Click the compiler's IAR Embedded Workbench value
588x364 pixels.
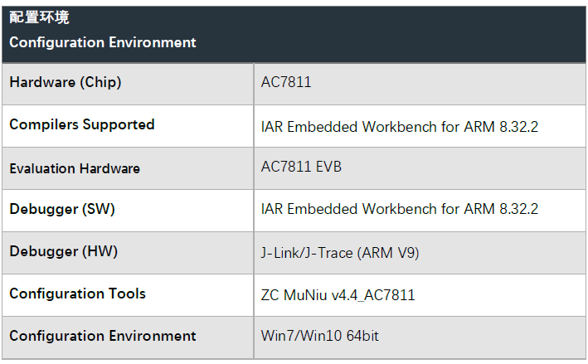(400, 127)
